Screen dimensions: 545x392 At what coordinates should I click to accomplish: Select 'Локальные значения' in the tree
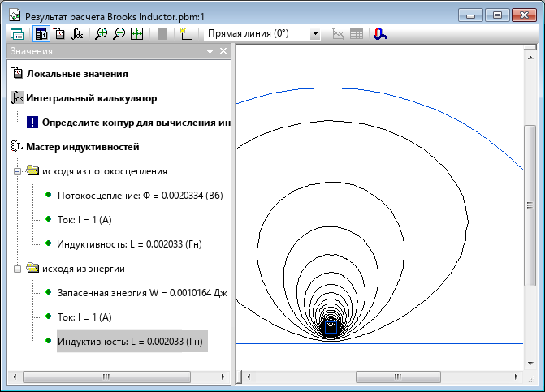(x=77, y=74)
